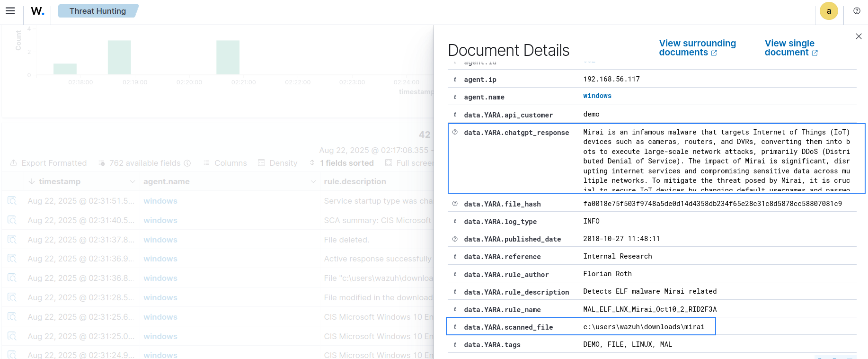Click the Wazuh logo home icon
Screen dimensions: 868x359
[37, 11]
